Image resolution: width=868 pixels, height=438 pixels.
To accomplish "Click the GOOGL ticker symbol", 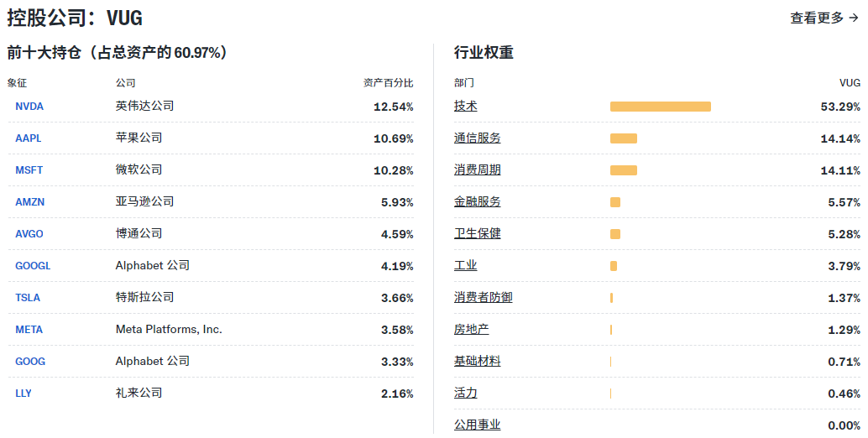I will click(x=33, y=266).
